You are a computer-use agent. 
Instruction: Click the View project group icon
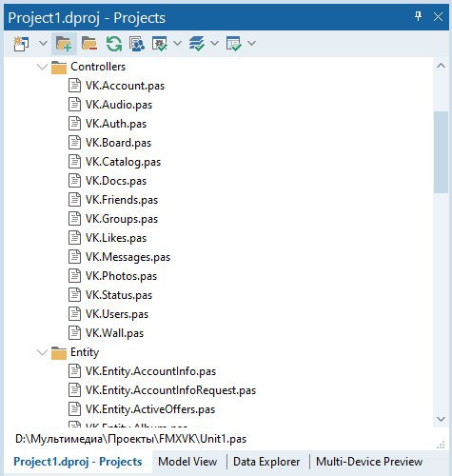[137, 44]
